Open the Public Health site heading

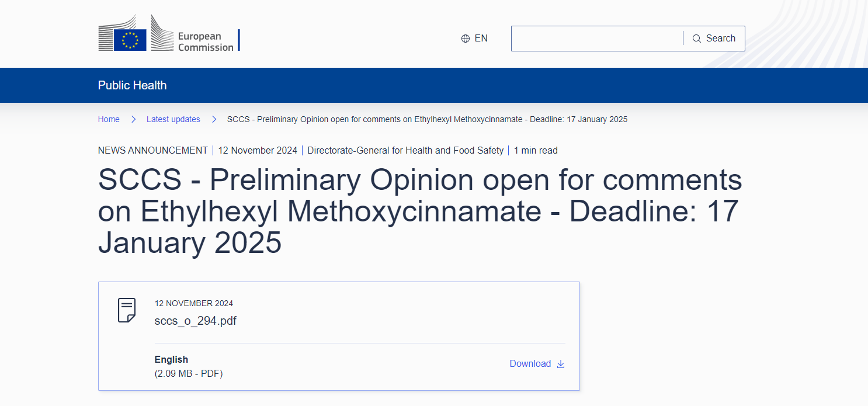(x=132, y=85)
